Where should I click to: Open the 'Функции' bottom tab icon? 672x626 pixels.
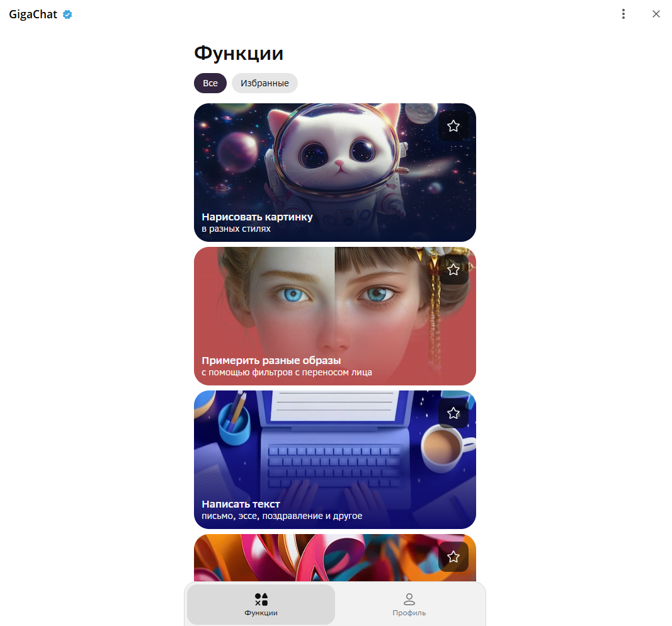(261, 599)
